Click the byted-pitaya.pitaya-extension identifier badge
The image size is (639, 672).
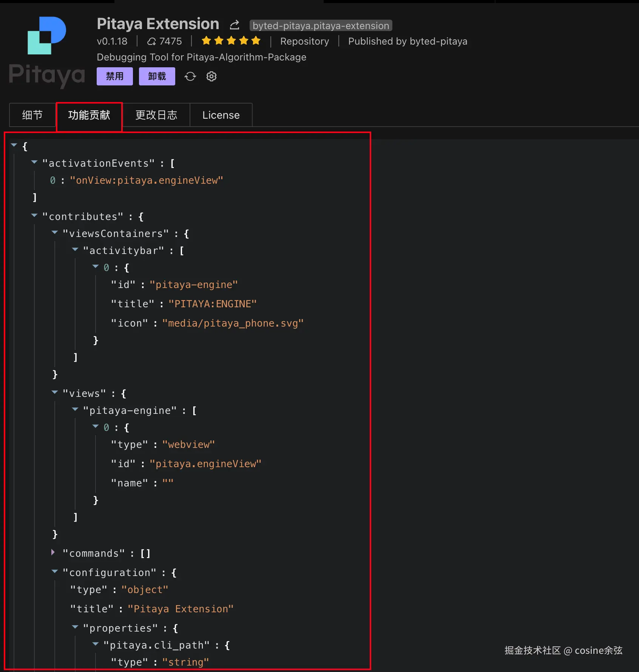321,25
